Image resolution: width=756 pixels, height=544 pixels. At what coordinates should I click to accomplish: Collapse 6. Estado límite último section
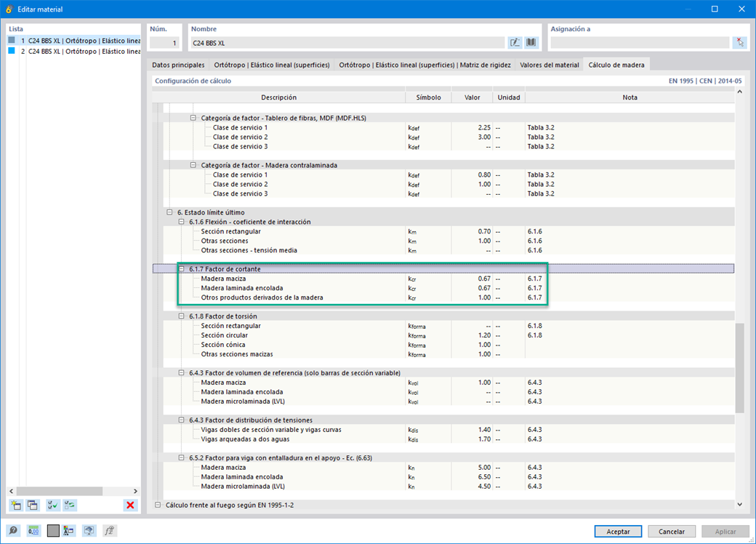point(169,212)
